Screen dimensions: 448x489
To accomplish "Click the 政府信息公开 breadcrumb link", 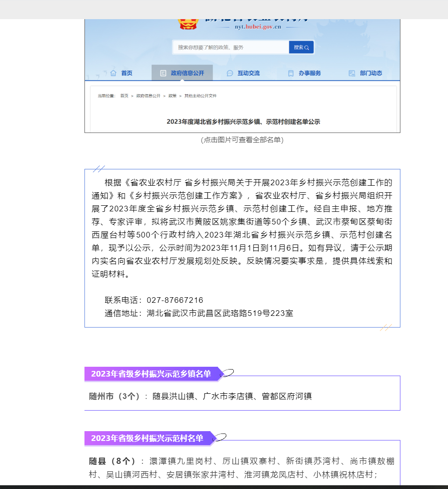I will click(x=148, y=96).
